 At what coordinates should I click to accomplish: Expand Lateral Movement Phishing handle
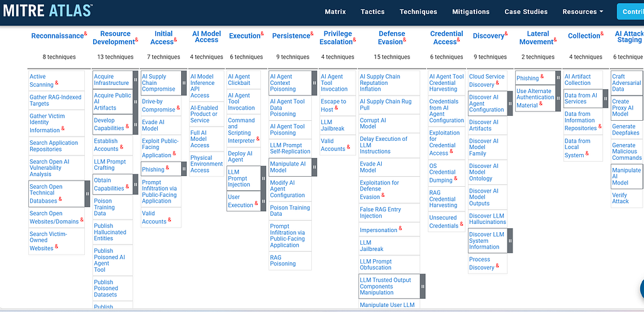(x=558, y=77)
